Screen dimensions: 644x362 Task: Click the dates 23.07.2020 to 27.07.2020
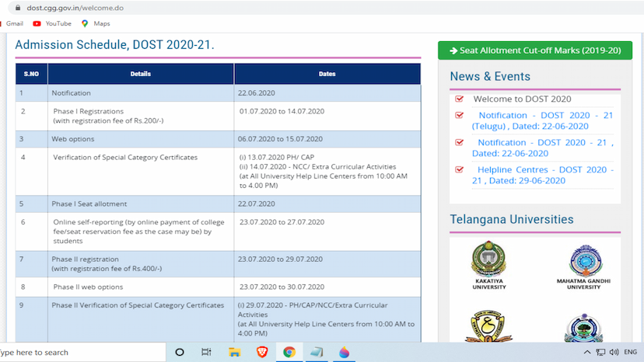coord(282,222)
